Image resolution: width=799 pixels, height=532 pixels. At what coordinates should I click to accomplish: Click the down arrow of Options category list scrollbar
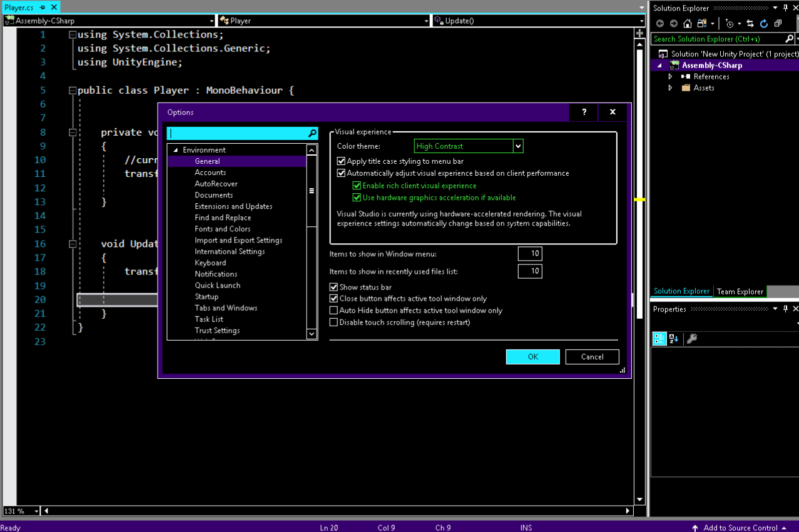click(312, 334)
